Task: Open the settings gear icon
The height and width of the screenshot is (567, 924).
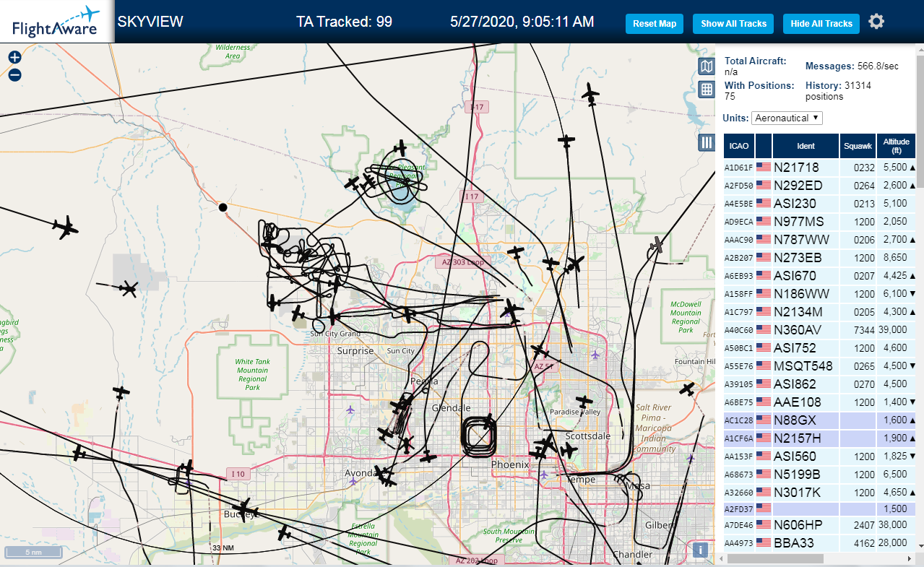Action: [x=876, y=22]
